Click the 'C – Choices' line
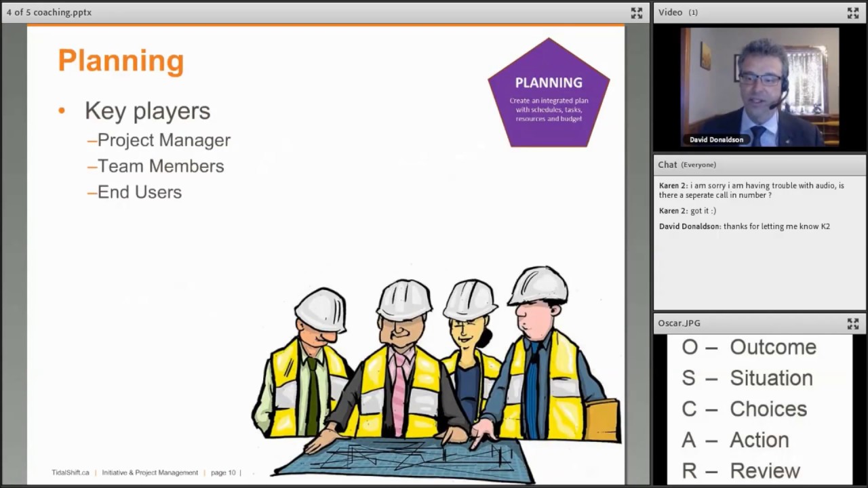 [744, 409]
